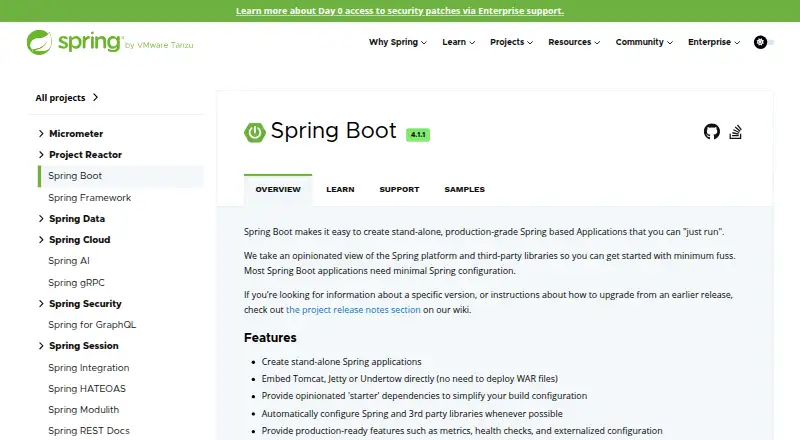Open the project release notes section link

(x=353, y=310)
